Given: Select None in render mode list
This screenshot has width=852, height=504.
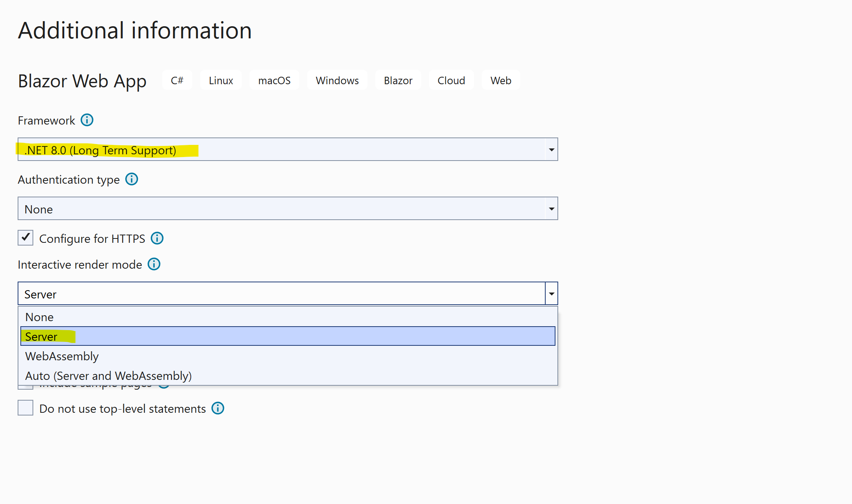Looking at the screenshot, I should pyautogui.click(x=40, y=317).
